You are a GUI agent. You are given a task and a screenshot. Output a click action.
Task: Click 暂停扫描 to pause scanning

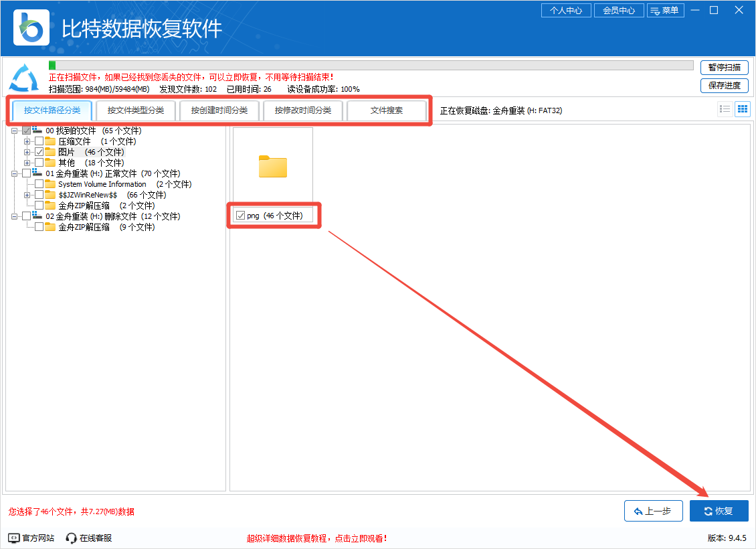[724, 67]
